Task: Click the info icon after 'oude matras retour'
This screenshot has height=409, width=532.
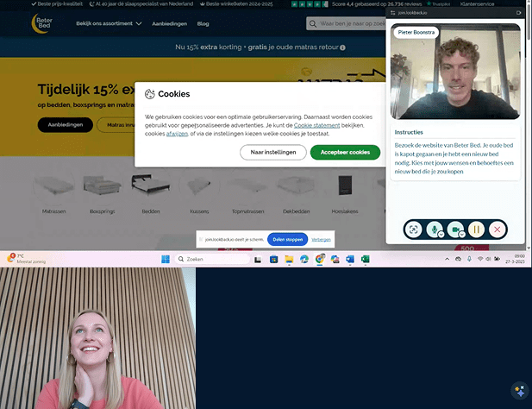Action: click(342, 47)
